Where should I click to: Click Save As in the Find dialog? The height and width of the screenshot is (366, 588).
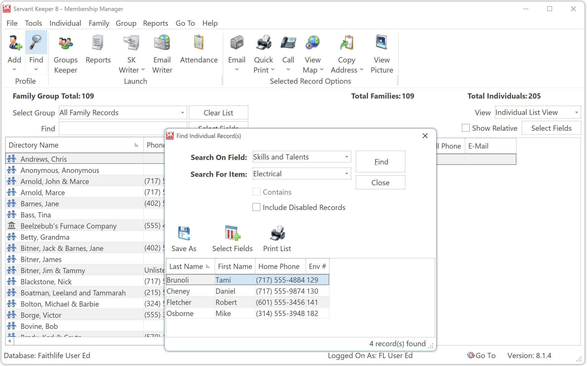pos(184,238)
